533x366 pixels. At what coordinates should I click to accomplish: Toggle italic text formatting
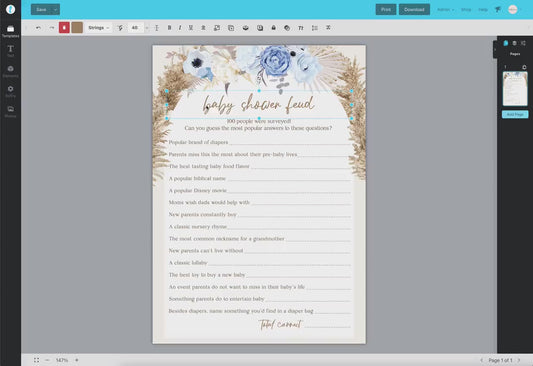(180, 28)
